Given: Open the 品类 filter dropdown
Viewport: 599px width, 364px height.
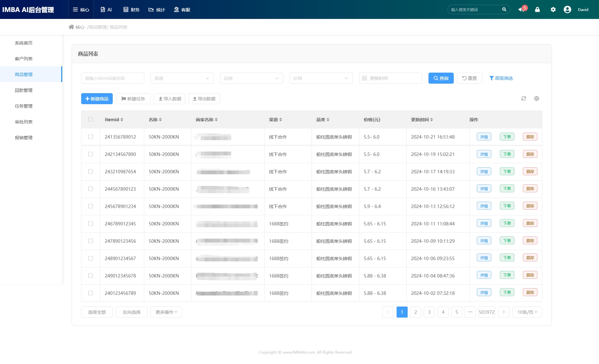Looking at the screenshot, I should tap(251, 78).
